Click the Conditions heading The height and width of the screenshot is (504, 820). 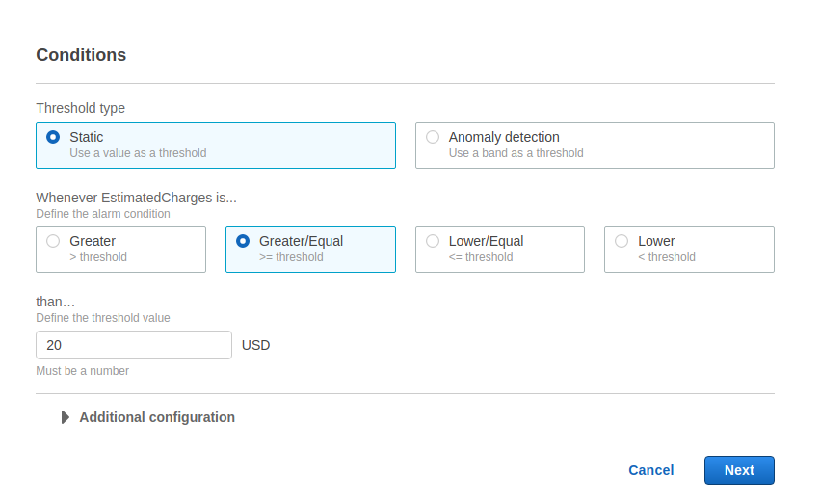[x=81, y=55]
